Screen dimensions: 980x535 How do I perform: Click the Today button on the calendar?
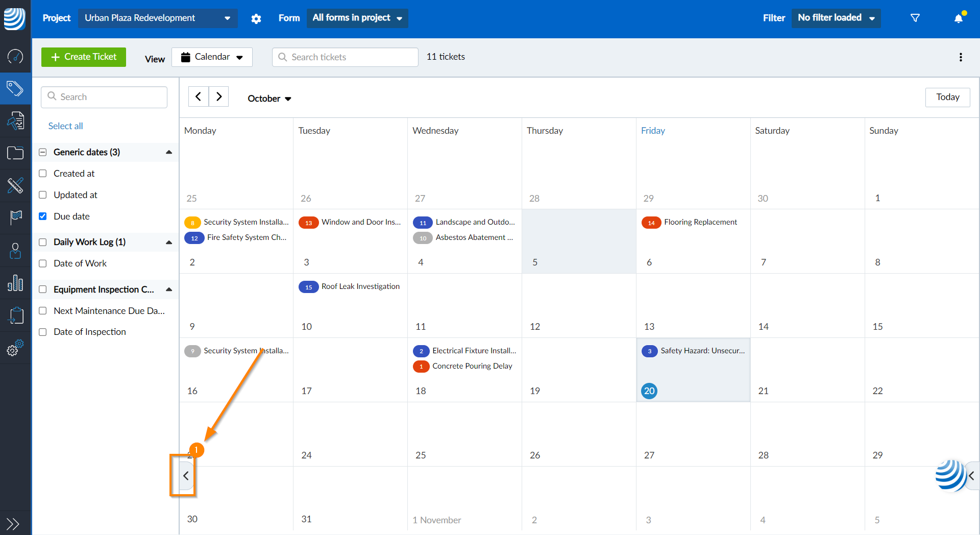click(947, 97)
